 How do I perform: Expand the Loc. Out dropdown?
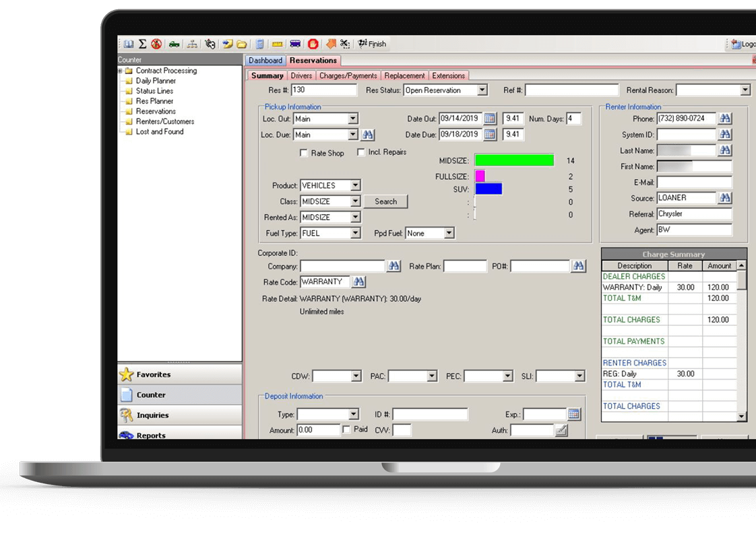(x=352, y=118)
